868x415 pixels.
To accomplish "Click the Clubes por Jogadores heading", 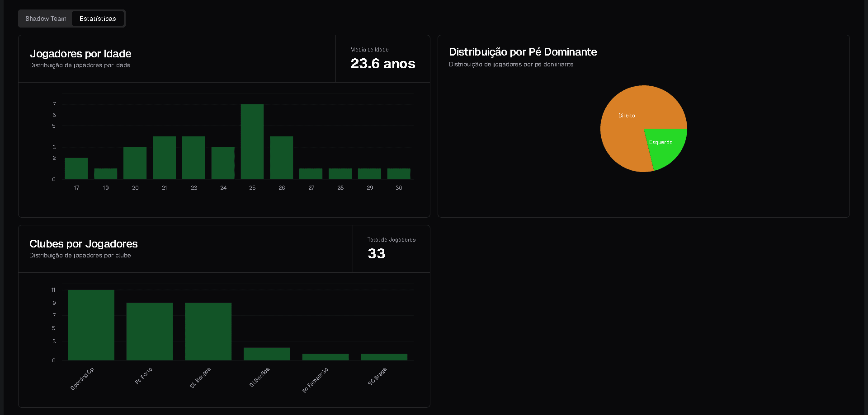I will pos(84,244).
